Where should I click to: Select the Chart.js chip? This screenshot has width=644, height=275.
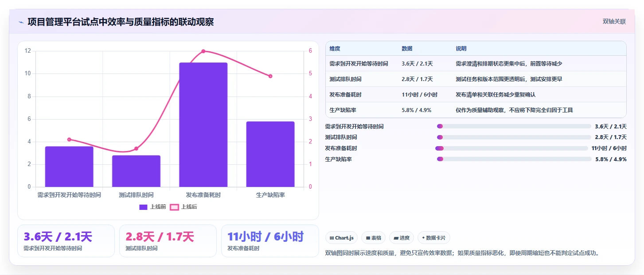pos(341,238)
